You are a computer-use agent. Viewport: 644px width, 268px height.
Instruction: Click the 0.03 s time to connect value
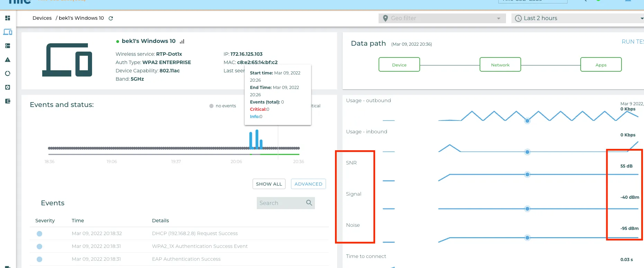tap(627, 260)
